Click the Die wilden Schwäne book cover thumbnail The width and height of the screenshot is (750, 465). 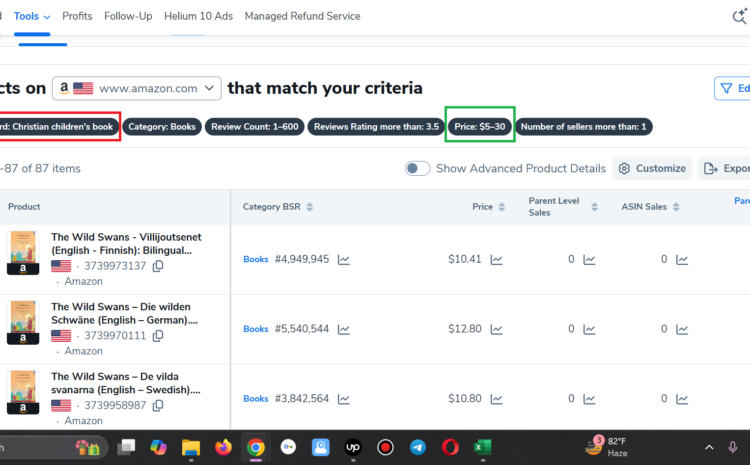[23, 322]
